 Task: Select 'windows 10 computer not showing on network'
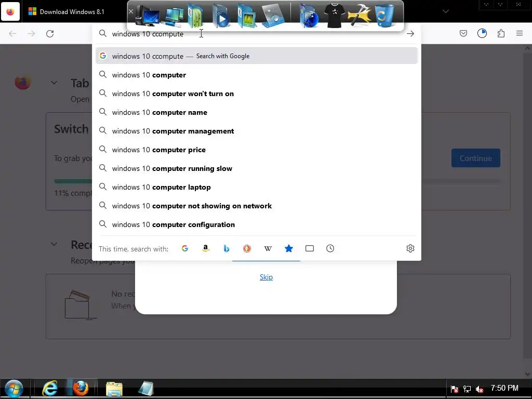pos(257,206)
